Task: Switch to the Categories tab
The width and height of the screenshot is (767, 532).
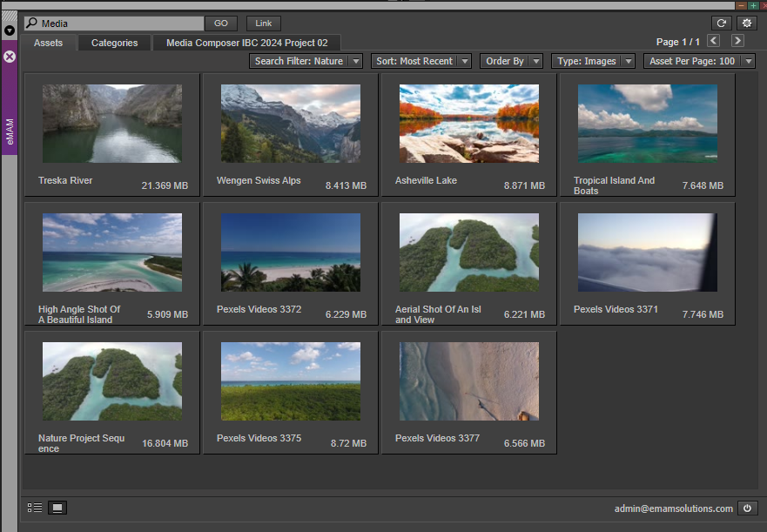Action: tap(114, 43)
